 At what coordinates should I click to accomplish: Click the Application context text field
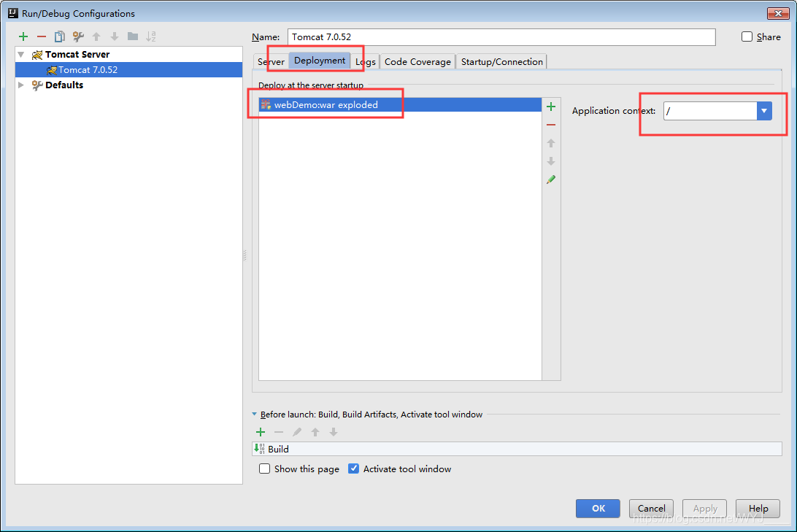710,111
